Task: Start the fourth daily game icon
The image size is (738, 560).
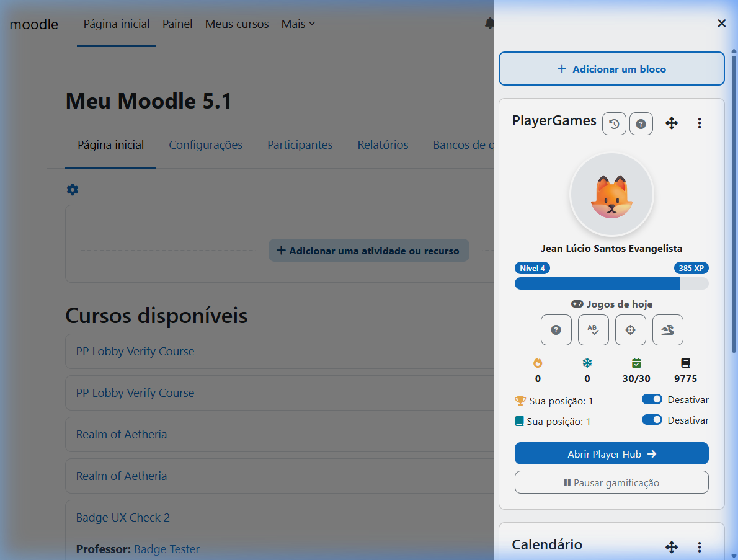Action: click(x=667, y=330)
